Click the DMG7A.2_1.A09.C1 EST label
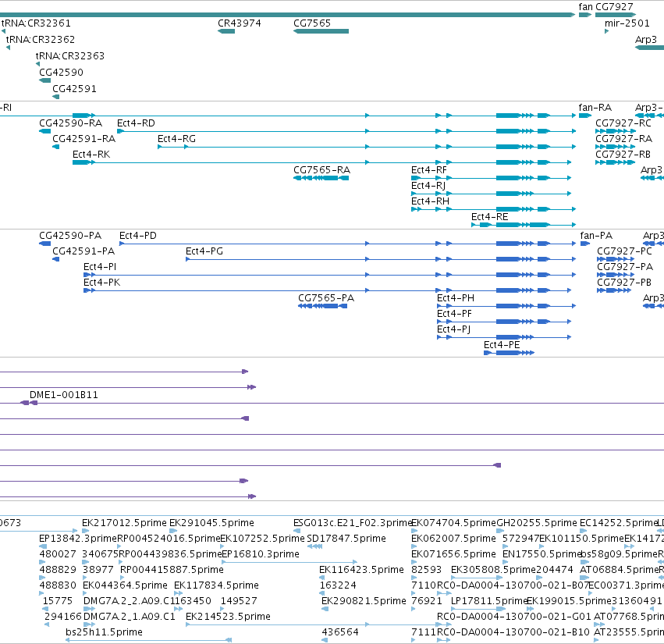This screenshot has height=644, width=664. click(130, 617)
